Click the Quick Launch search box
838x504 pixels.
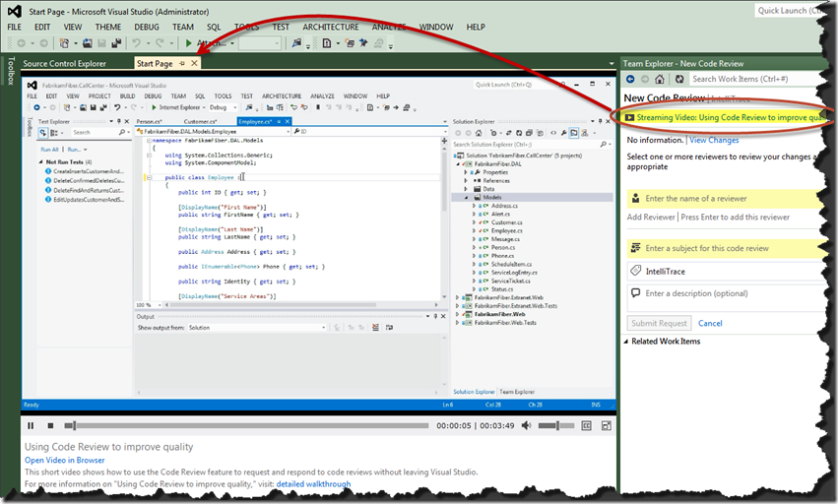[x=790, y=11]
